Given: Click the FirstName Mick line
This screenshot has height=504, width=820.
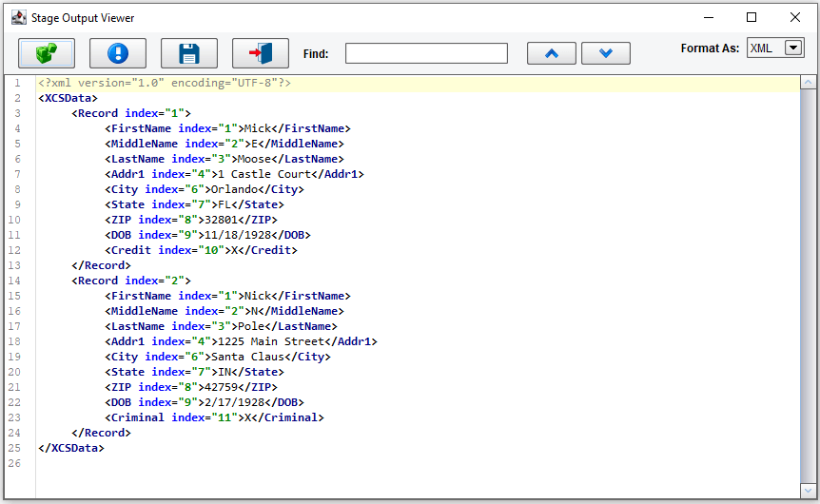Looking at the screenshot, I should tap(227, 128).
